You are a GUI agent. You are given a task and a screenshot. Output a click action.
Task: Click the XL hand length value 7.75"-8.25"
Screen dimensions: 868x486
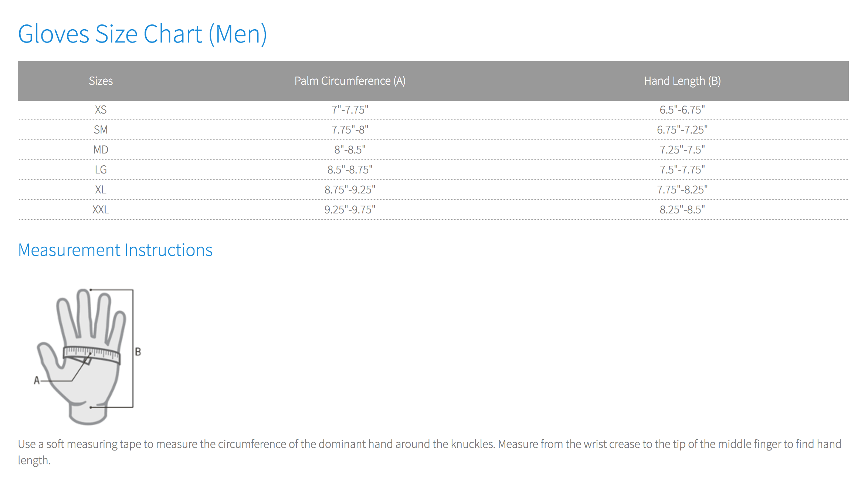682,190
